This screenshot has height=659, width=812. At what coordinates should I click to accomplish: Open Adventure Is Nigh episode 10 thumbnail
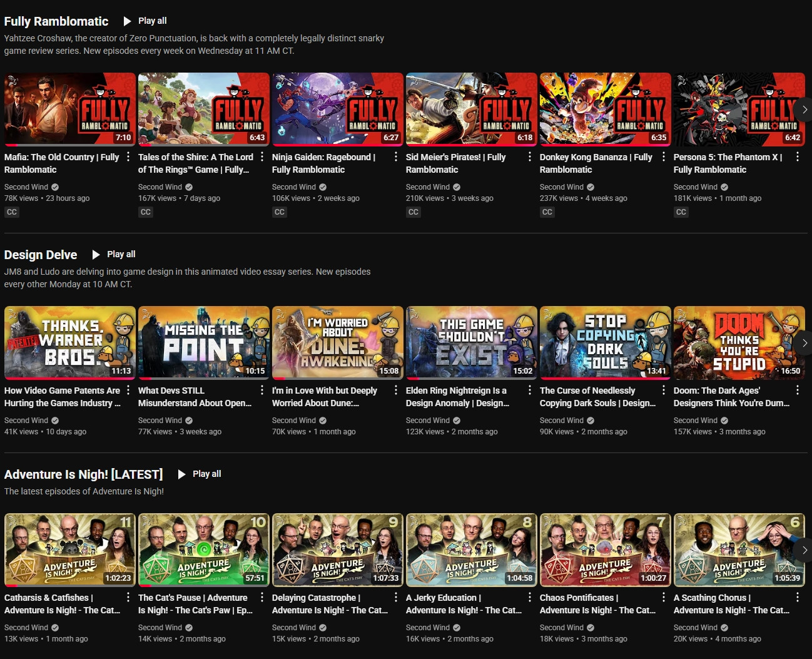pos(204,550)
